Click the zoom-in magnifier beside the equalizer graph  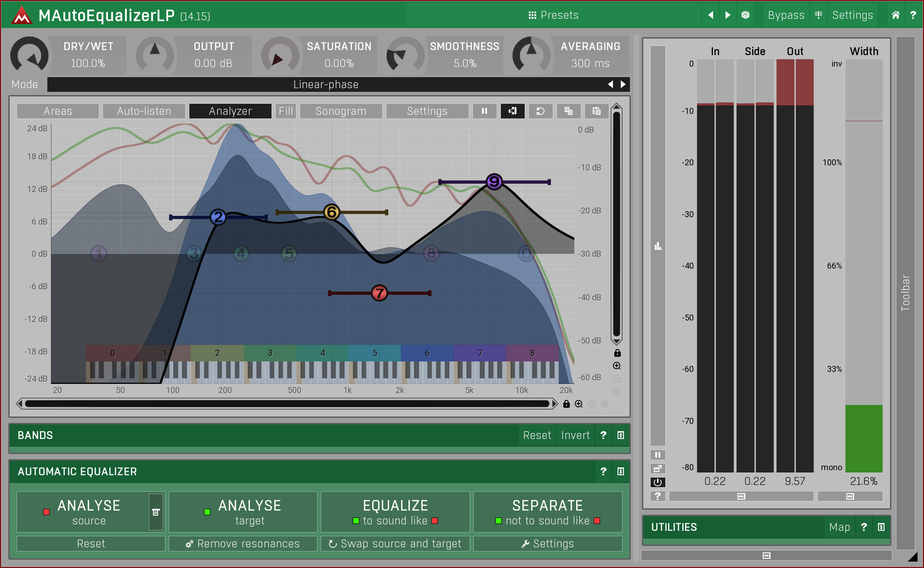pyautogui.click(x=617, y=366)
